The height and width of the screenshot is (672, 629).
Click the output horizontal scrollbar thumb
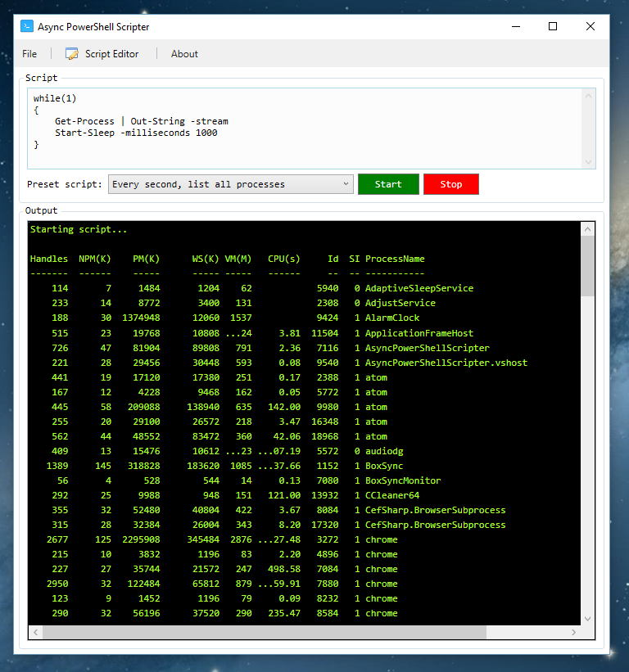pyautogui.click(x=265, y=632)
